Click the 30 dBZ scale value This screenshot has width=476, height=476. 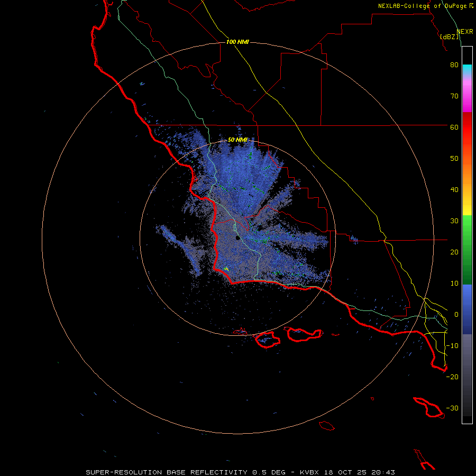tap(454, 221)
